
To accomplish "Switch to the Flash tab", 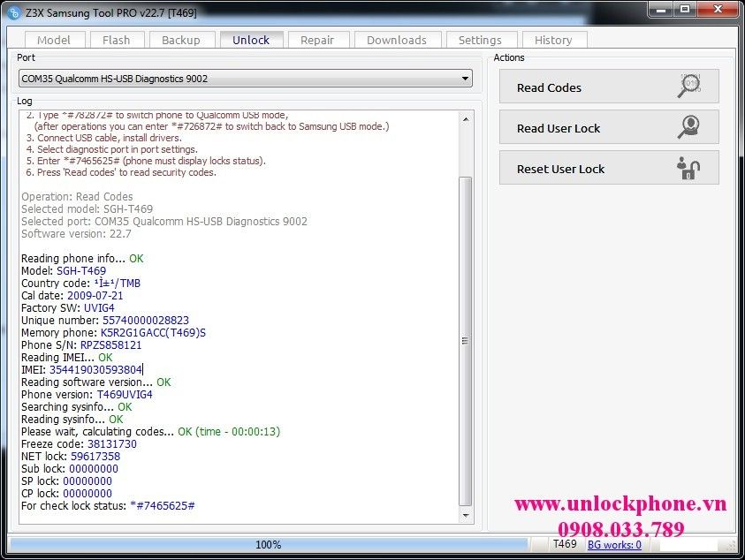I will (117, 40).
